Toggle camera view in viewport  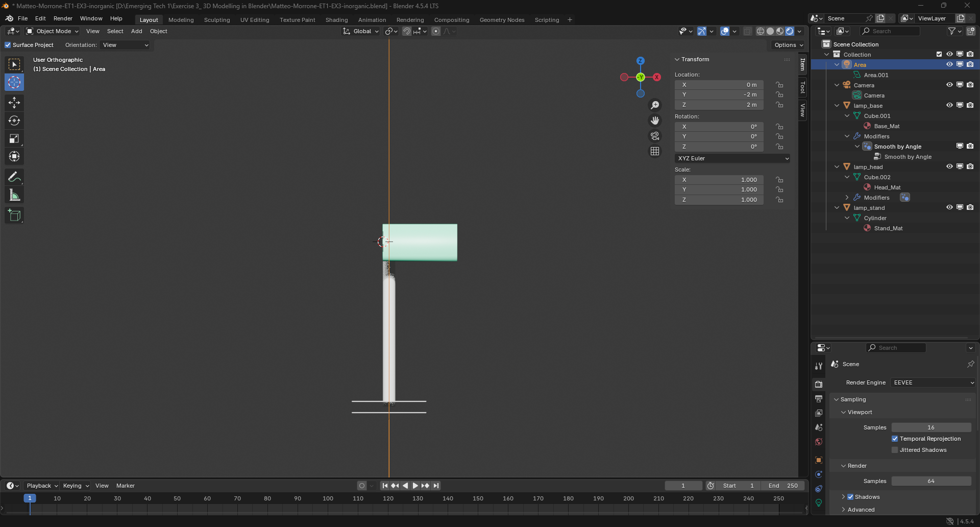655,136
